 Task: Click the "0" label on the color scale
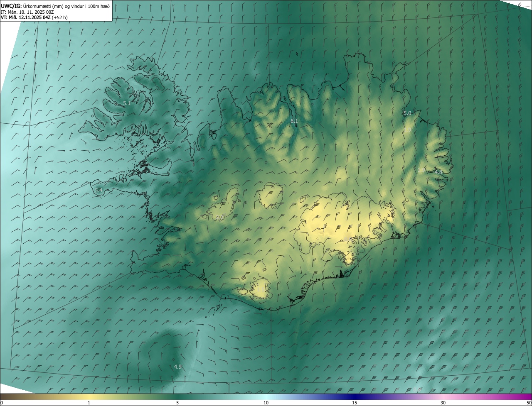pos(2,403)
